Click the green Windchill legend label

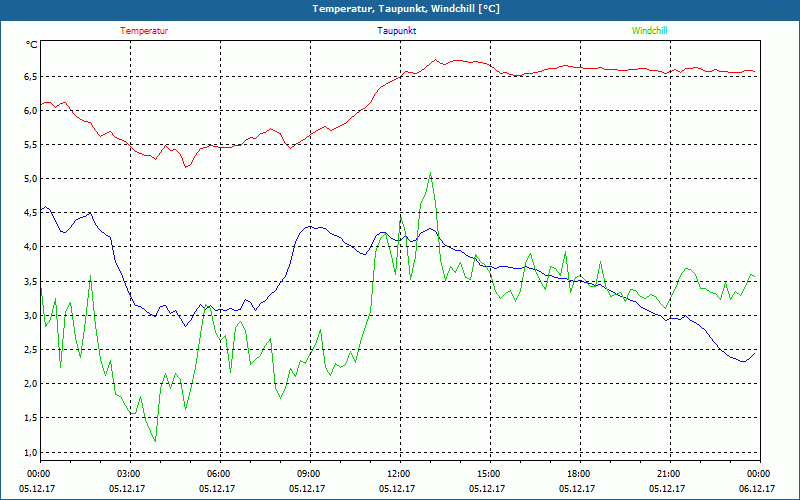(x=649, y=31)
